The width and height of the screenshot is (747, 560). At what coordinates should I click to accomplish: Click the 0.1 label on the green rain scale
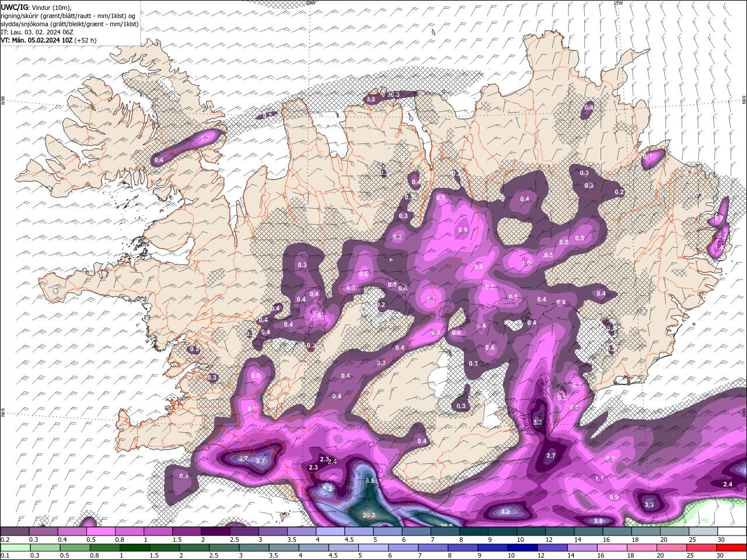pos(5,556)
